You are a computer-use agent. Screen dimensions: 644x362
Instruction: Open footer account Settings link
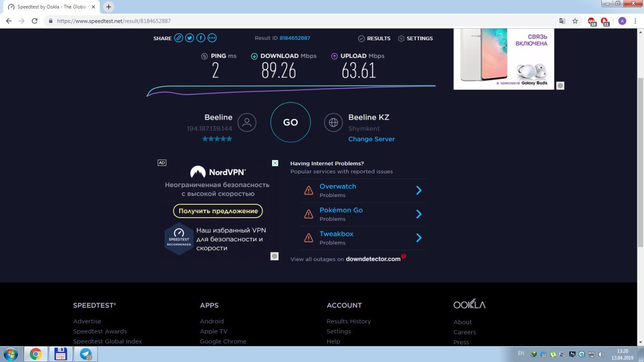point(339,331)
